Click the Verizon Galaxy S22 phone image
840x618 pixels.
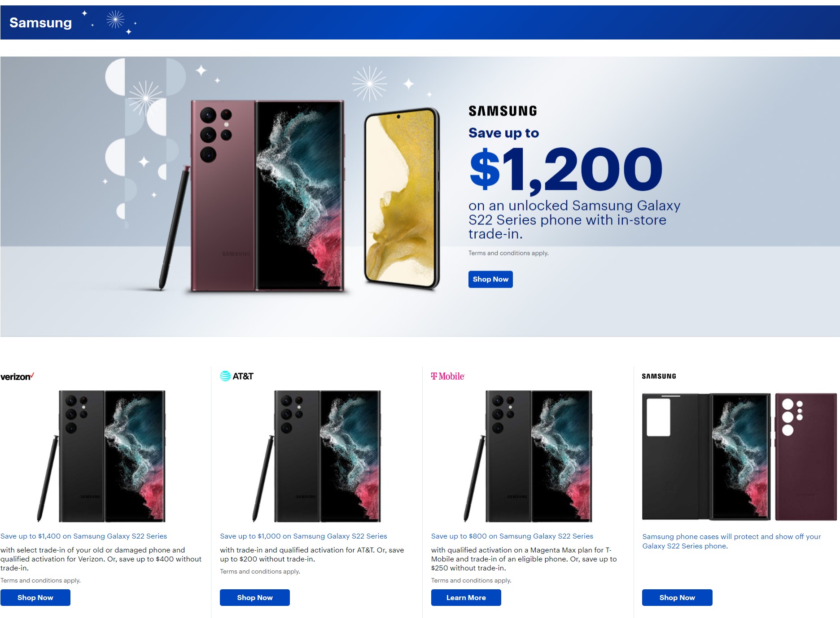pyautogui.click(x=103, y=456)
